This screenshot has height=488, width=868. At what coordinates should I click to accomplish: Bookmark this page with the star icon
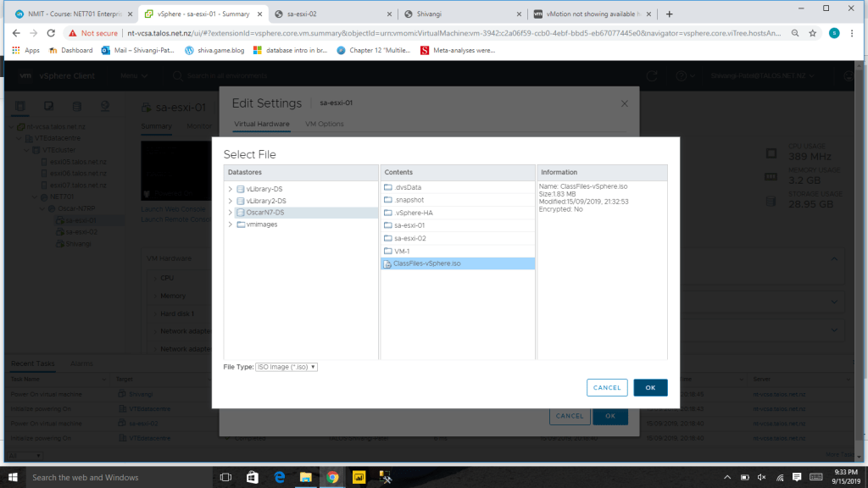point(813,33)
